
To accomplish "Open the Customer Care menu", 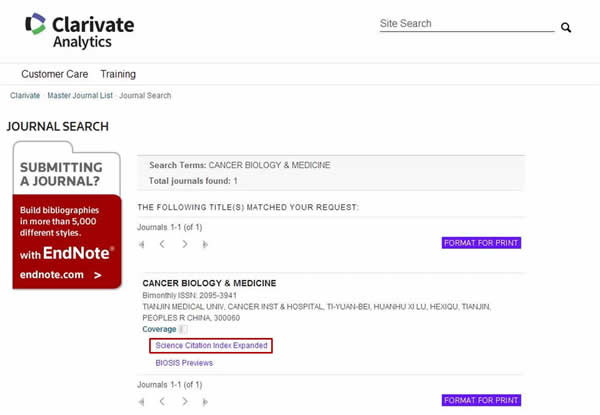I will coord(55,74).
